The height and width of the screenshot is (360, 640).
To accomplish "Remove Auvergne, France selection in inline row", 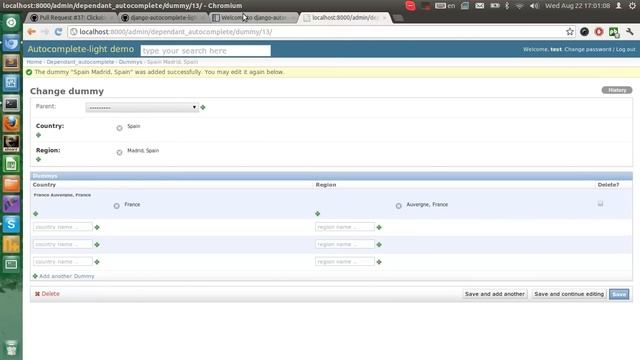I will (399, 206).
